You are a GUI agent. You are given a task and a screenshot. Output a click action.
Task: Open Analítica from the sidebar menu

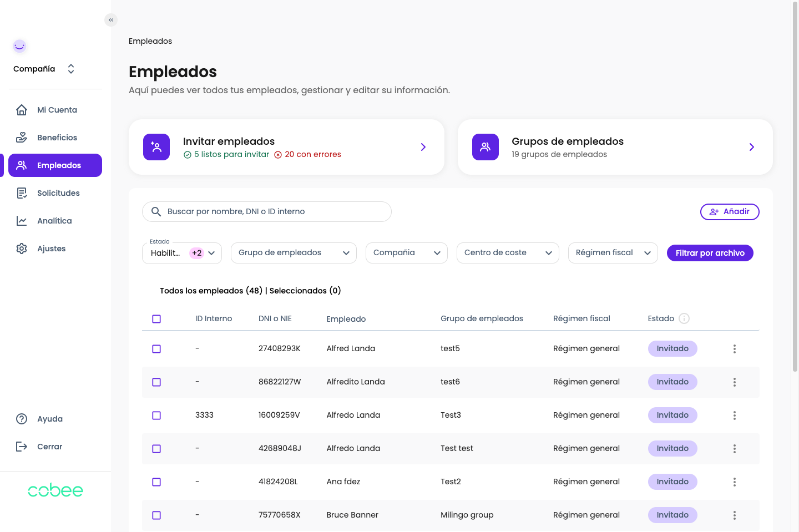(54, 221)
